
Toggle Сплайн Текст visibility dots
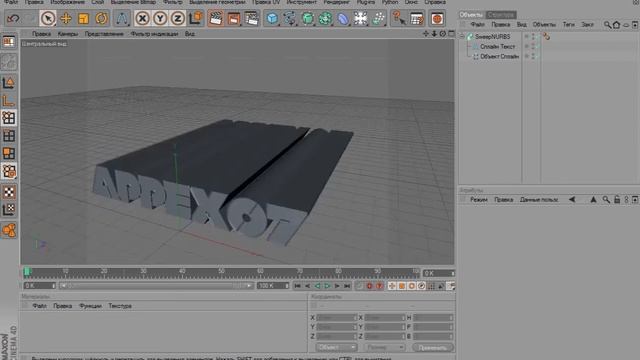pos(532,47)
